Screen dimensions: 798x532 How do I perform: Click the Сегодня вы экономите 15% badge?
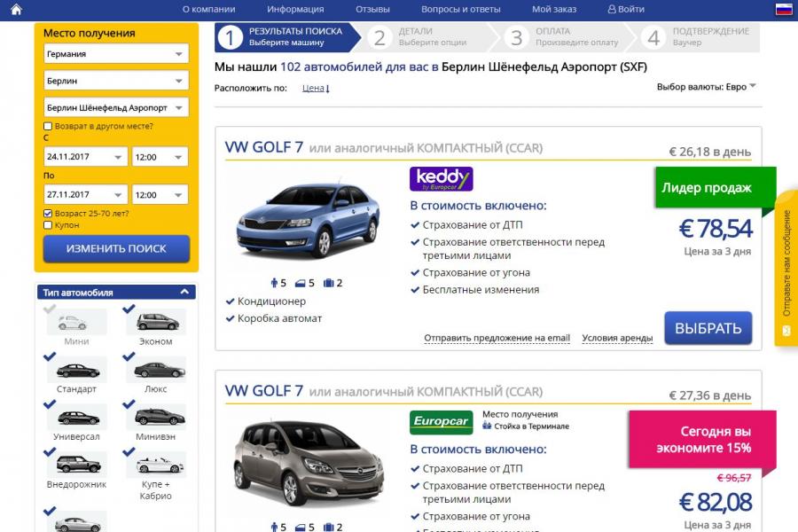point(703,439)
